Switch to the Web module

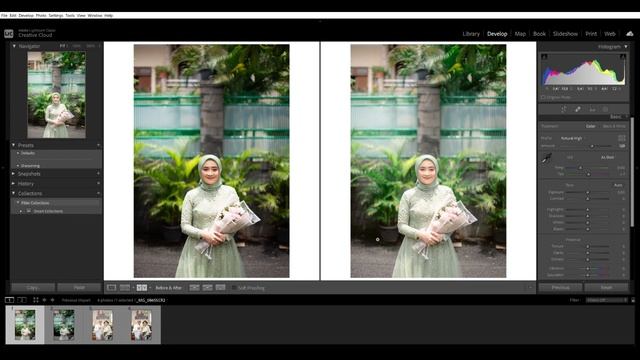click(x=610, y=34)
